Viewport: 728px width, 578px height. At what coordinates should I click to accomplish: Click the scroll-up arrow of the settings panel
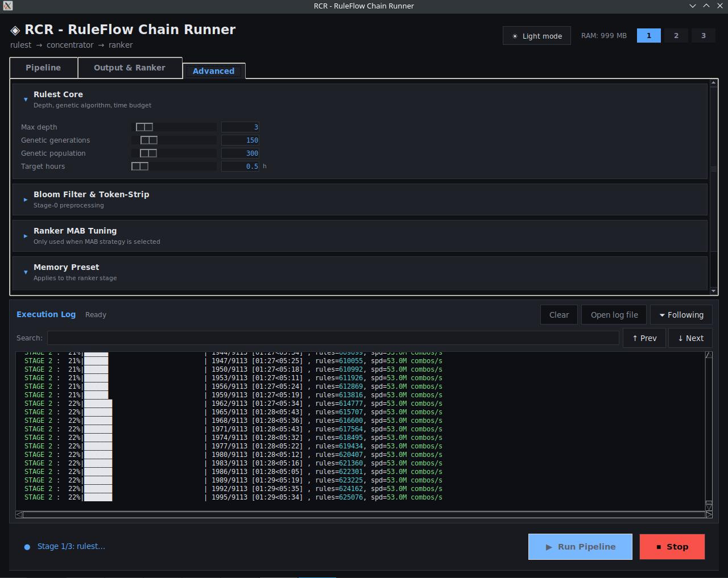pos(714,84)
